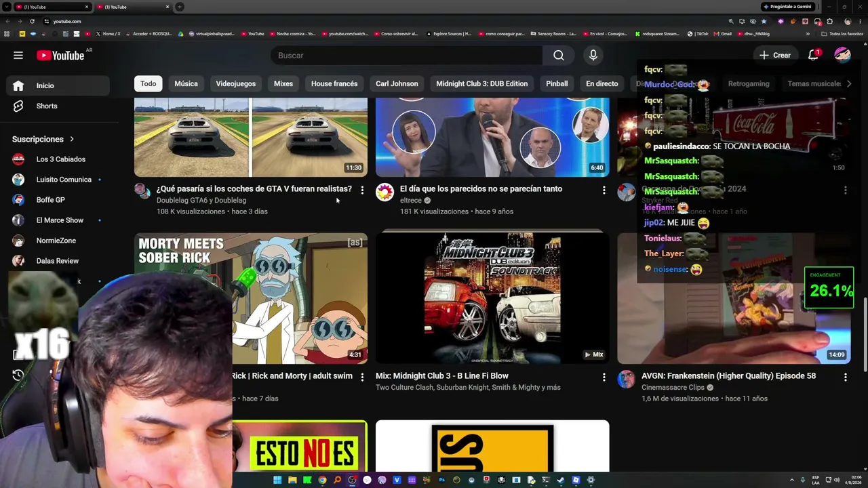The image size is (868, 488).
Task: Bookmark this page with the star icon
Action: tap(764, 21)
